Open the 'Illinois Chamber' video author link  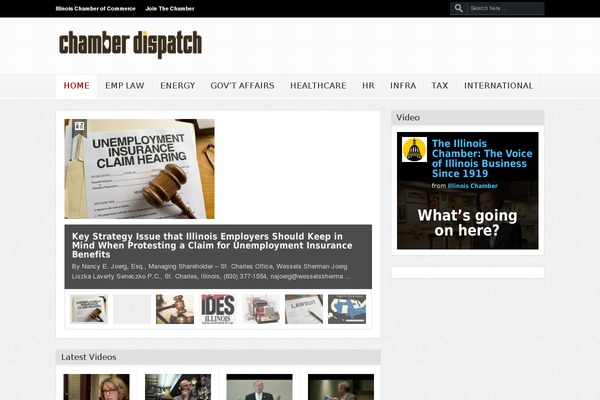tap(473, 186)
